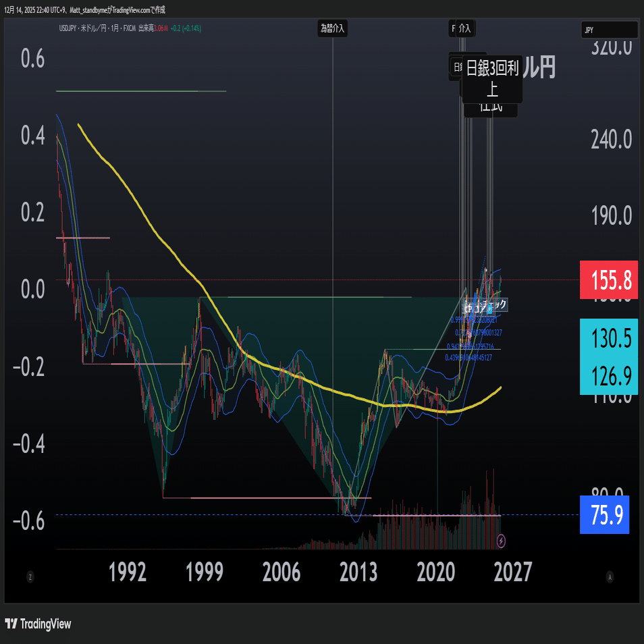This screenshot has width=644, height=644.
Task: Click the 日銀3回利上 annotation box
Action: tap(492, 79)
